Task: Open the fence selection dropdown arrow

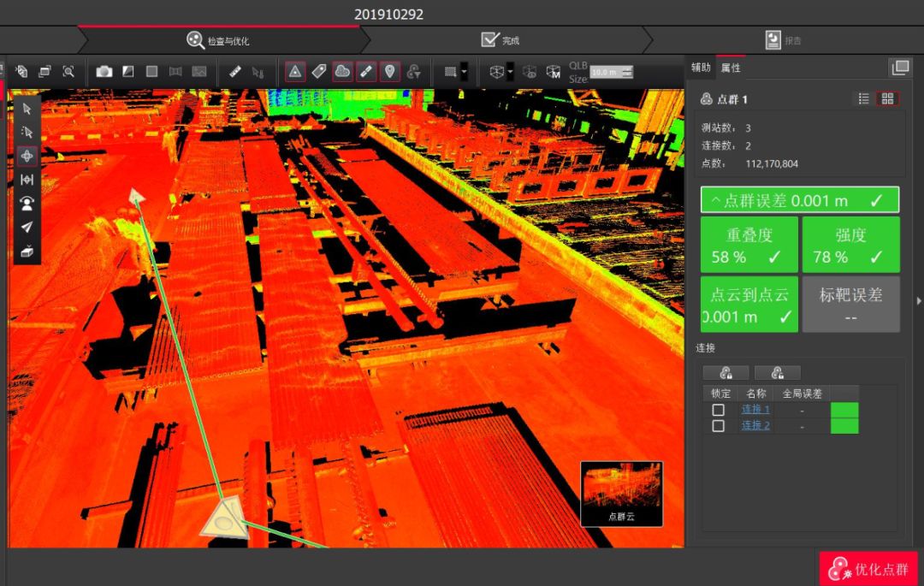Action: 465,72
